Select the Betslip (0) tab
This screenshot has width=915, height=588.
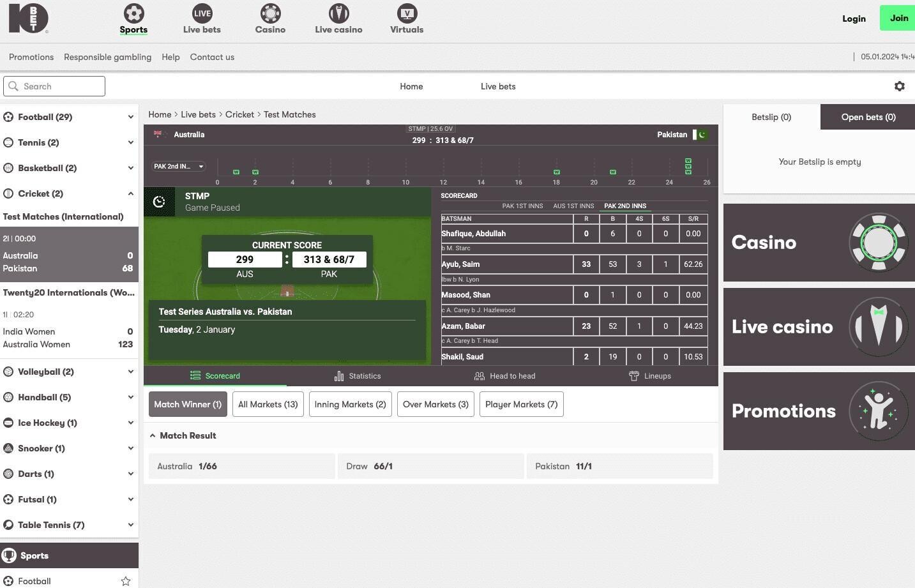(x=771, y=117)
